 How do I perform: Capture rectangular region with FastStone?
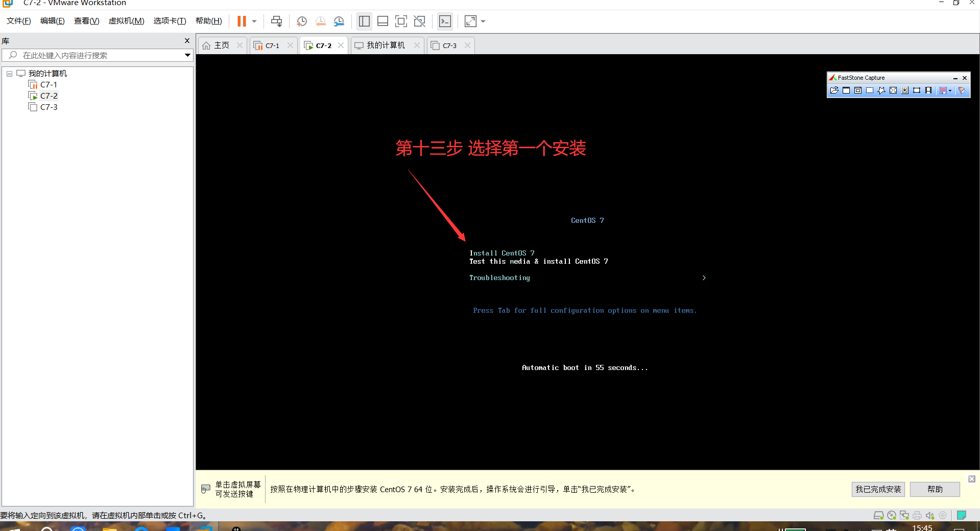[870, 90]
